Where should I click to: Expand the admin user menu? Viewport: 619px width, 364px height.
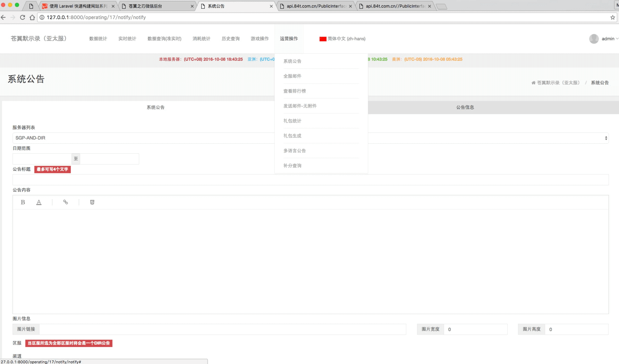pos(604,39)
